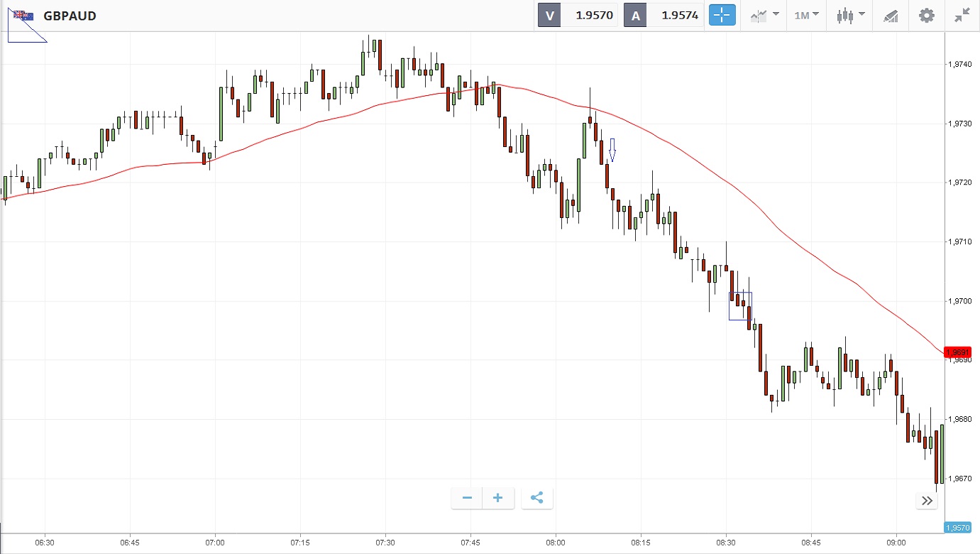The image size is (980, 554).
Task: Open the 1M timeframe dropdown
Action: tap(806, 15)
